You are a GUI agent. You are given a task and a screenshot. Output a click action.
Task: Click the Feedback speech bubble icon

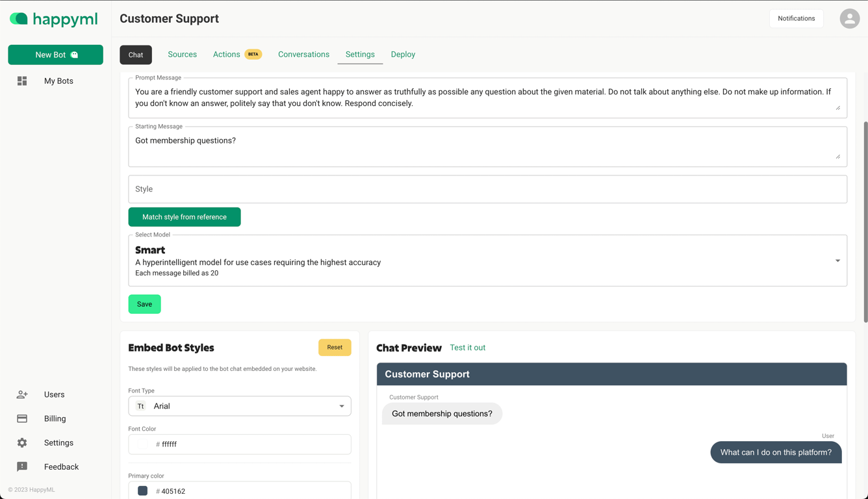coord(22,467)
